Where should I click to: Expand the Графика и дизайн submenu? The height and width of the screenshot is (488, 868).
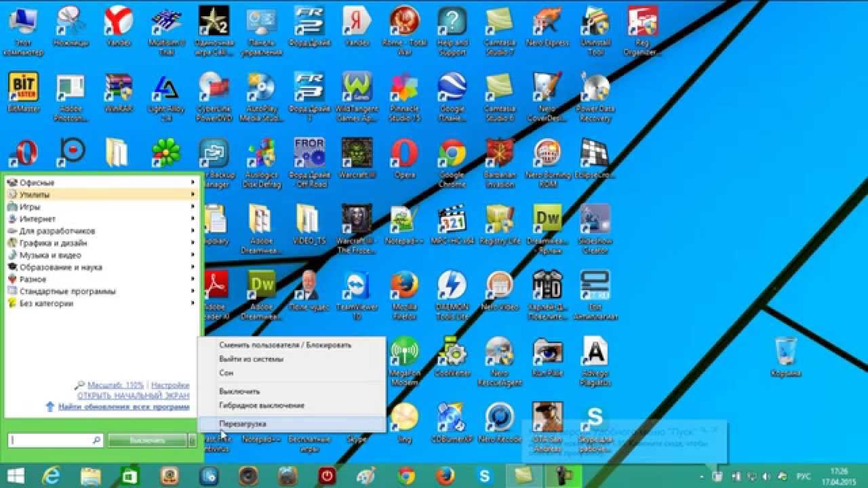coord(102,243)
